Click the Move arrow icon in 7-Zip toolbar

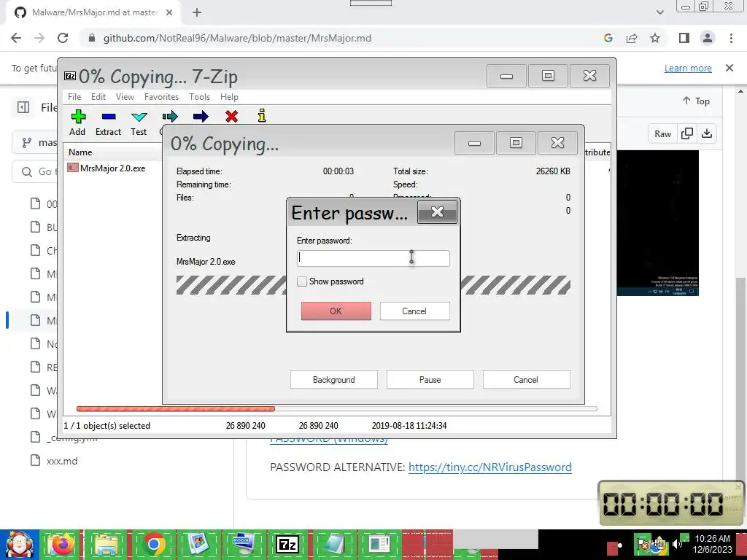pyautogui.click(x=201, y=116)
